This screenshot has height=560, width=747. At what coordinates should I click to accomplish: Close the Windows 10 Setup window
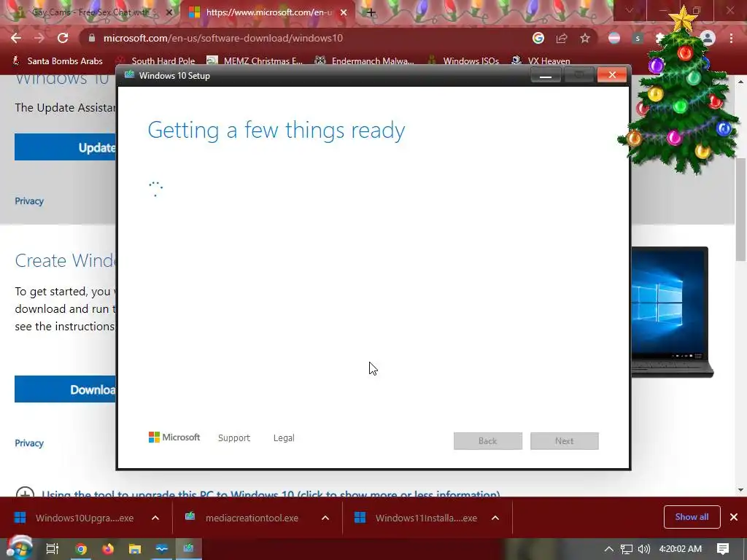pyautogui.click(x=612, y=75)
